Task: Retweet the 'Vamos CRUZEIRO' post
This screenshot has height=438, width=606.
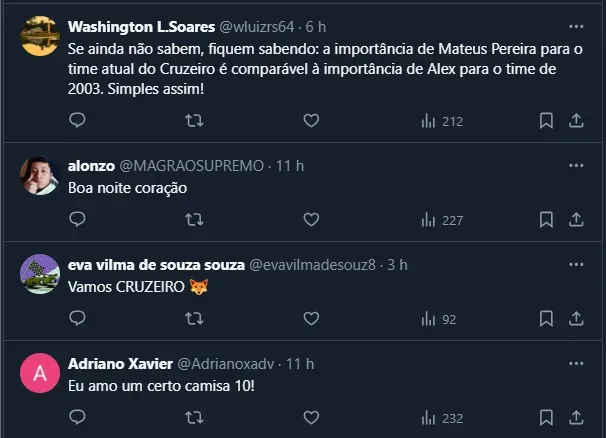Action: [195, 319]
